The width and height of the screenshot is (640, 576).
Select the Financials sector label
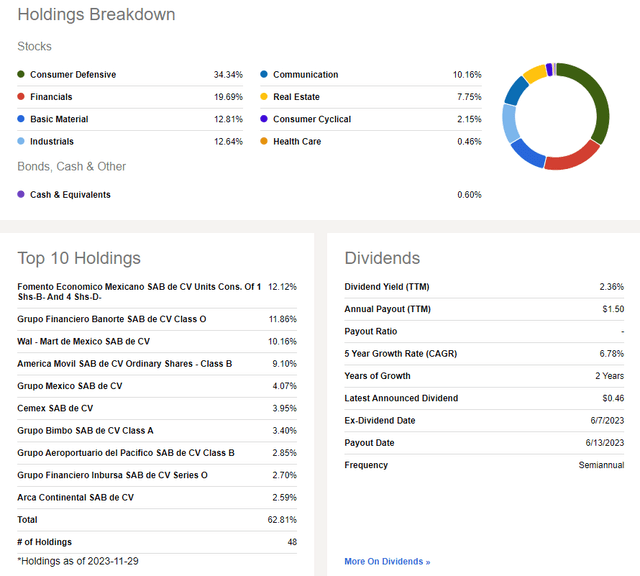click(51, 97)
